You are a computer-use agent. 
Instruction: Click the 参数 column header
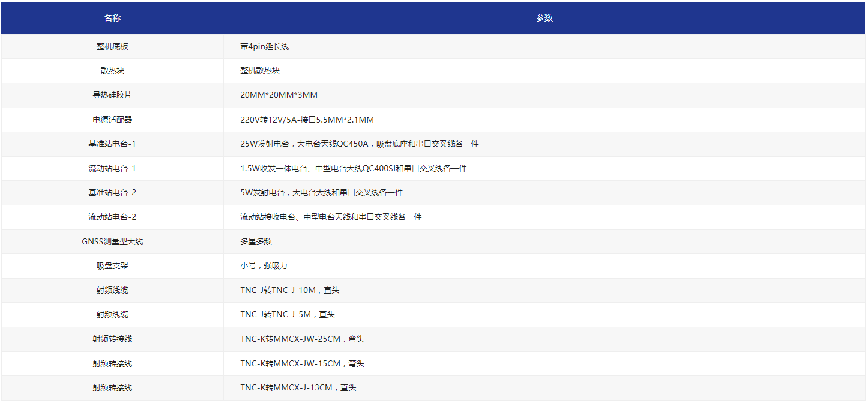[544, 18]
